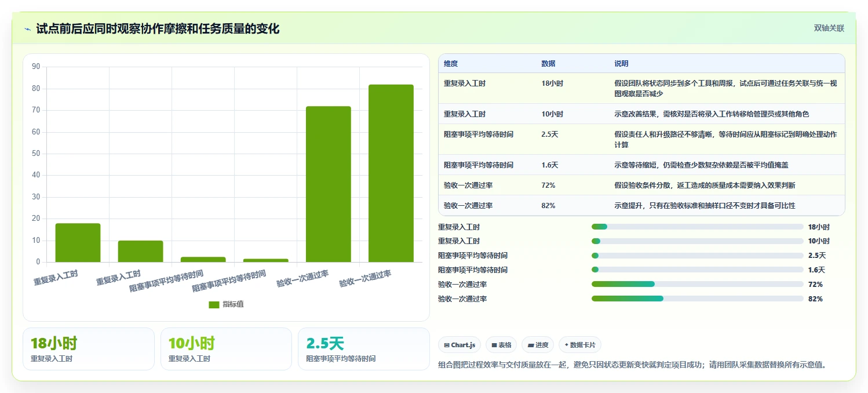Select the 维度 column header

(x=451, y=64)
